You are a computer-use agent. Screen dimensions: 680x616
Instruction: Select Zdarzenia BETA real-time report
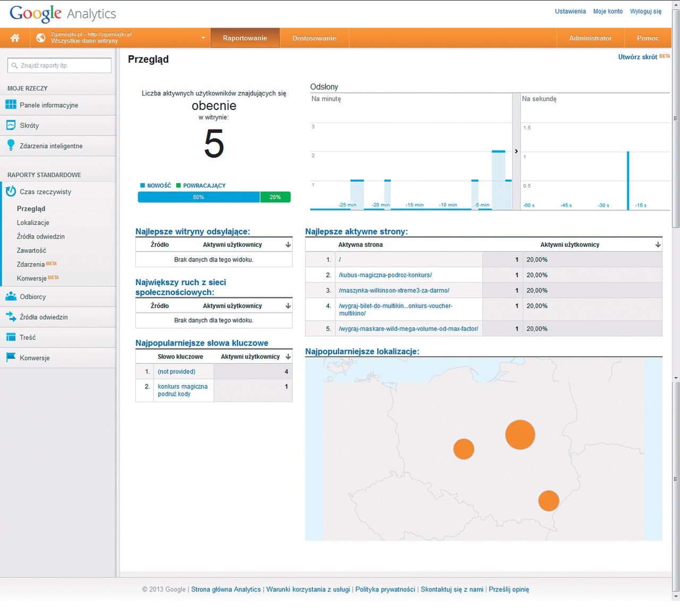(x=37, y=264)
